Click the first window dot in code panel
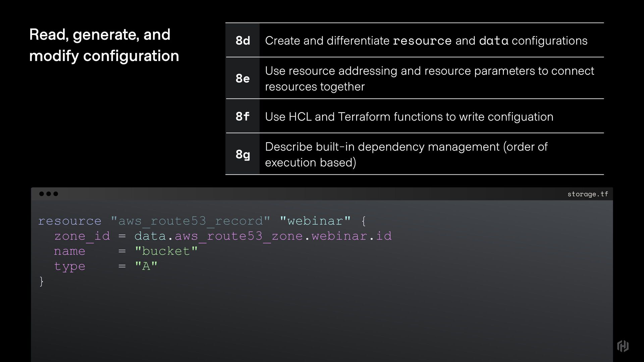This screenshot has height=362, width=644. point(42,194)
